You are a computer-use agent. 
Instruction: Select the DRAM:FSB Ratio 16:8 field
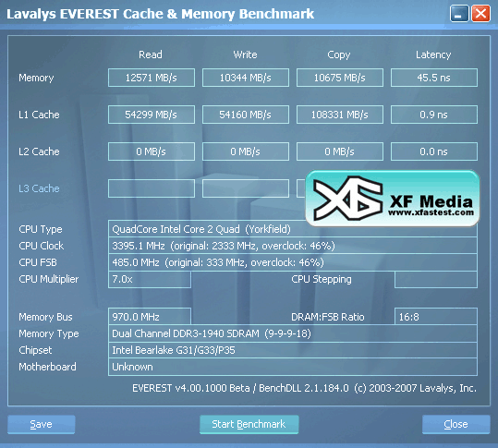[436, 316]
